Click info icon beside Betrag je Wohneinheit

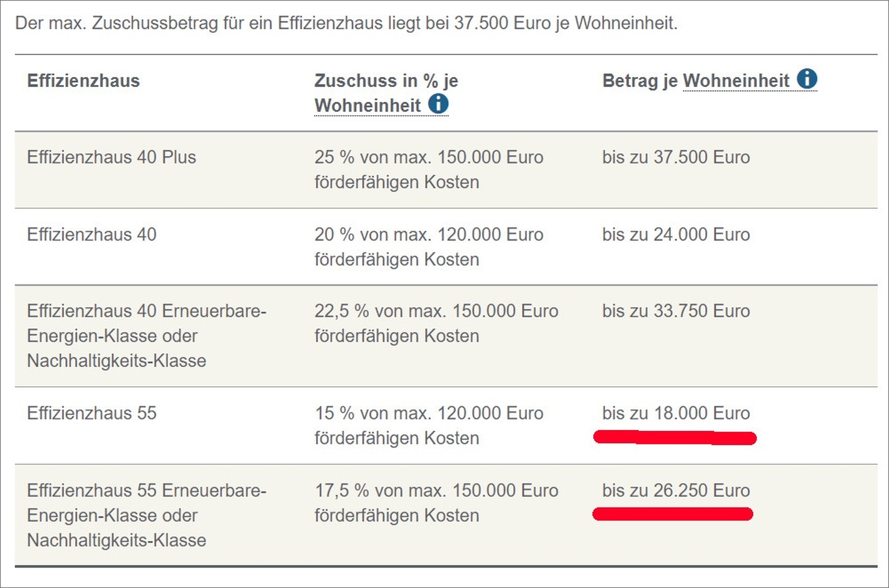pos(807,79)
